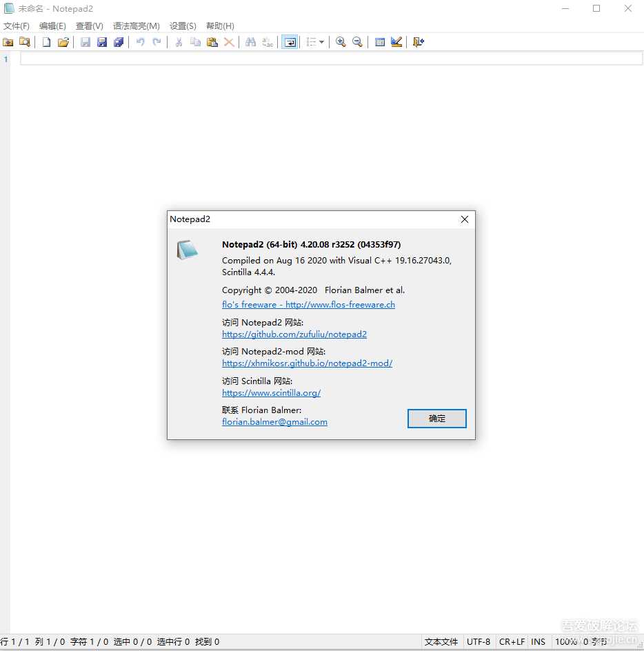Open the xhmikosr notepad2-mod link
The width and height of the screenshot is (644, 651).
coord(308,363)
